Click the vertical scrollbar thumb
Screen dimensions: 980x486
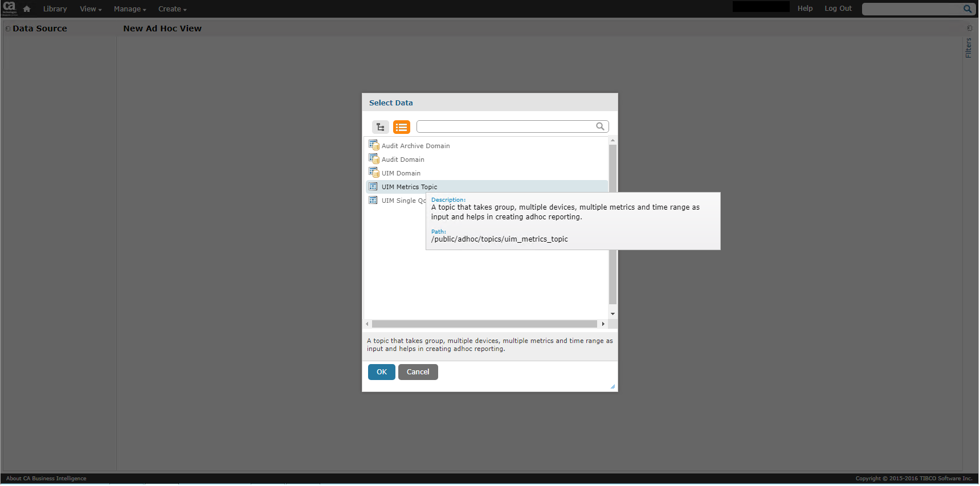[x=613, y=224]
